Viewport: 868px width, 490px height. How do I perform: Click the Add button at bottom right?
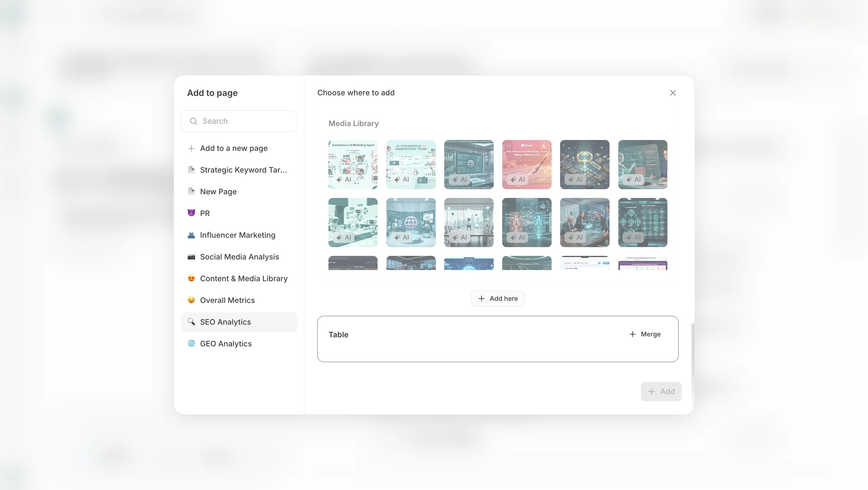point(661,392)
